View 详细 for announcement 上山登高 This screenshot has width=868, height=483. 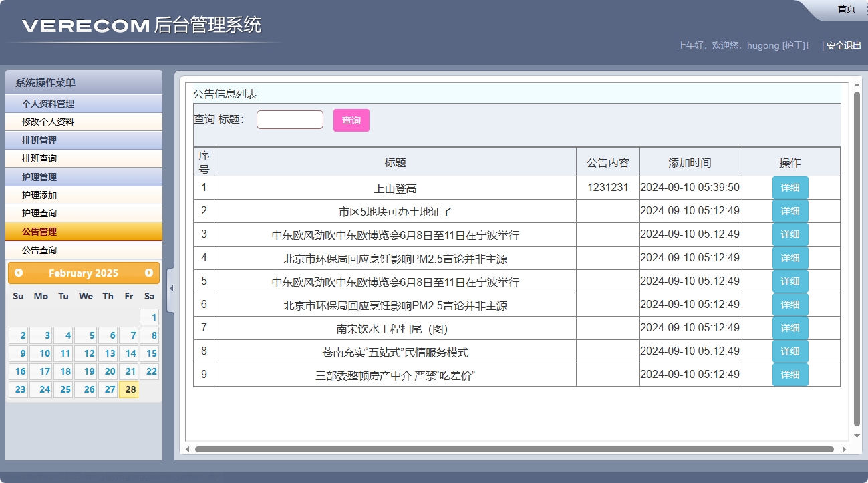pyautogui.click(x=790, y=188)
